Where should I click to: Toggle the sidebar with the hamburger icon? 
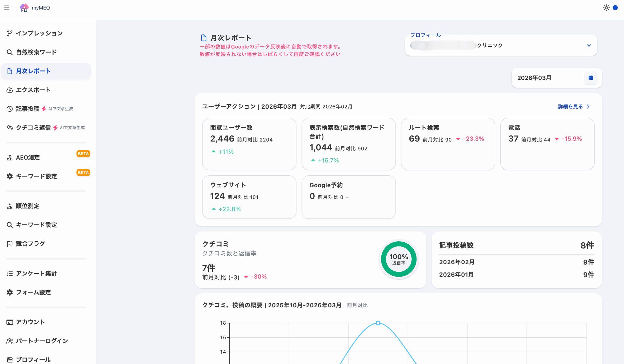click(7, 8)
